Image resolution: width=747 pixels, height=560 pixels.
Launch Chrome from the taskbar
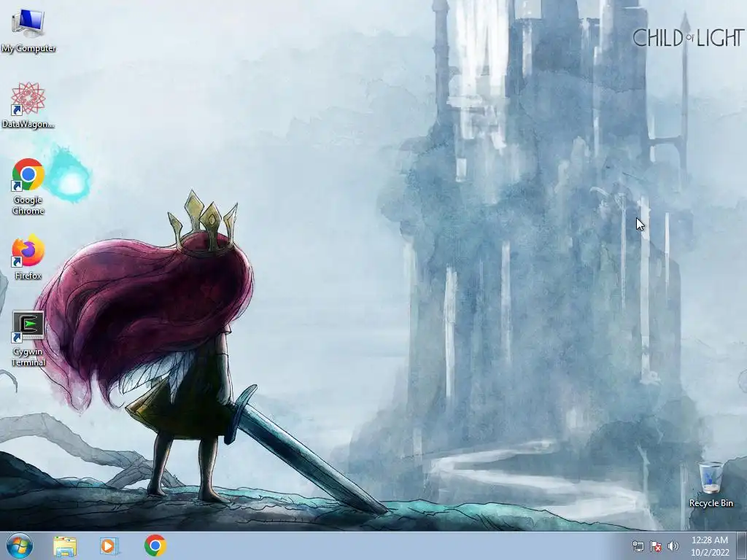155,545
